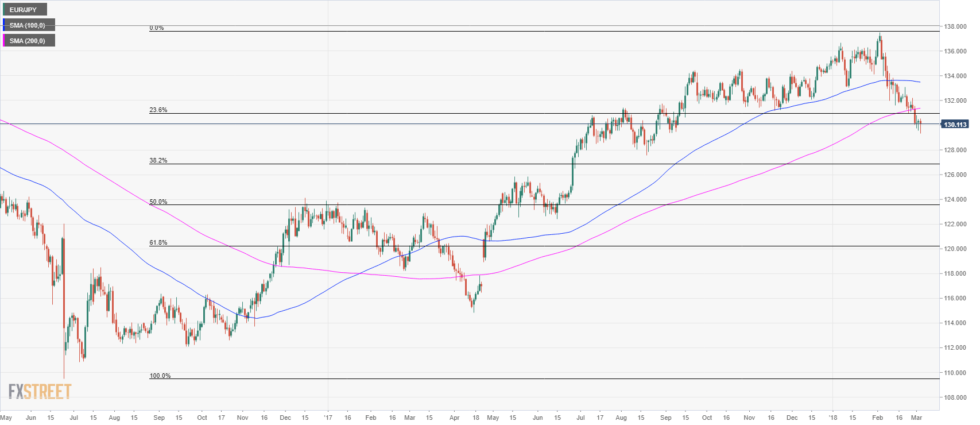
Task: Click the 134.000 price axis label
Action: coord(956,76)
